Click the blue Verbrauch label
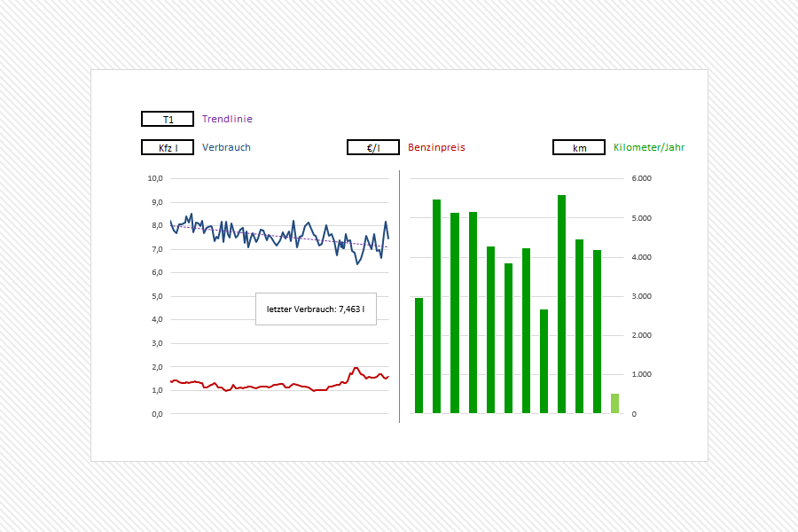798x532 pixels. tap(226, 147)
